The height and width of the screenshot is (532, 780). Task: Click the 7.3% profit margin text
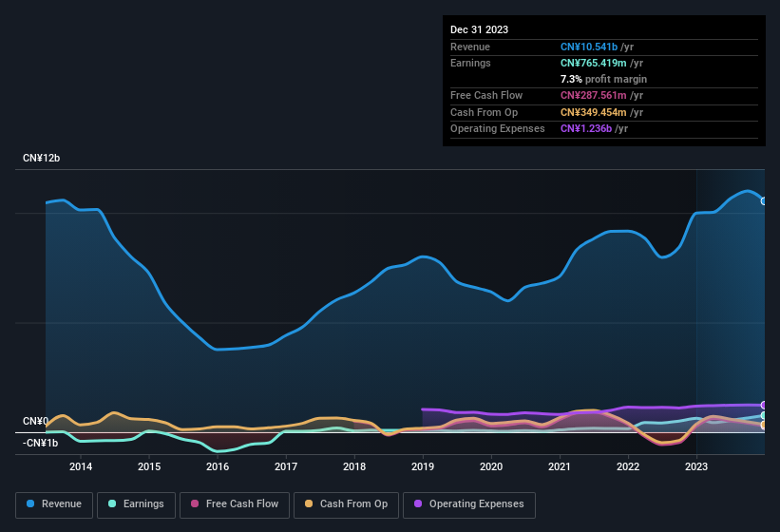(x=603, y=79)
